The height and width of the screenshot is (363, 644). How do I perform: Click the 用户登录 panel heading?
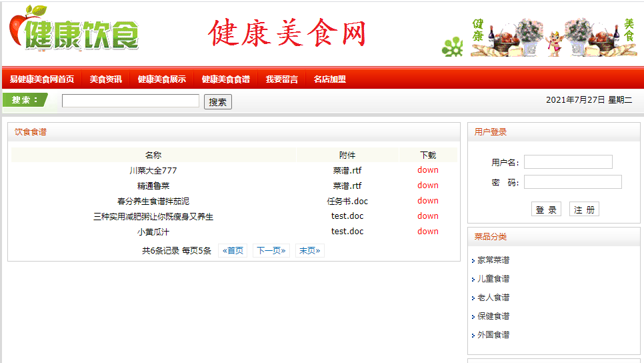tap(491, 132)
